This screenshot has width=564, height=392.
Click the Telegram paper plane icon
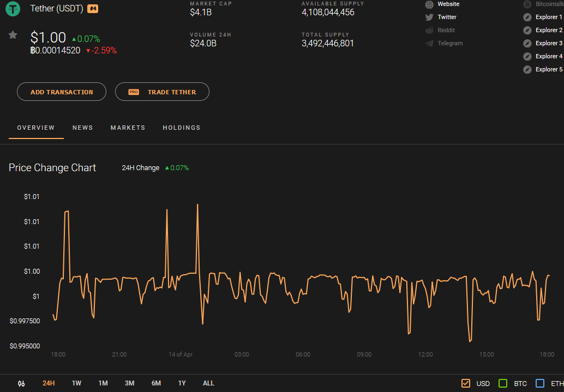point(429,44)
